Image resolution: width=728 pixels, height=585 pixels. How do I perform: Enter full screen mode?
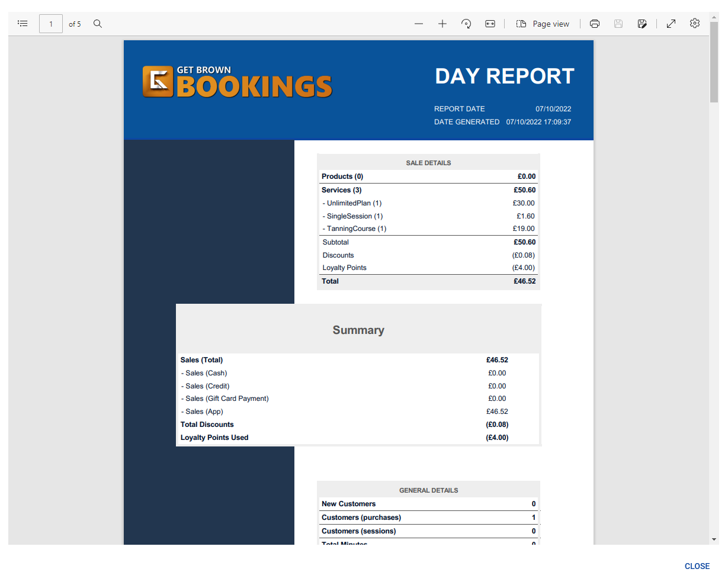tap(671, 24)
